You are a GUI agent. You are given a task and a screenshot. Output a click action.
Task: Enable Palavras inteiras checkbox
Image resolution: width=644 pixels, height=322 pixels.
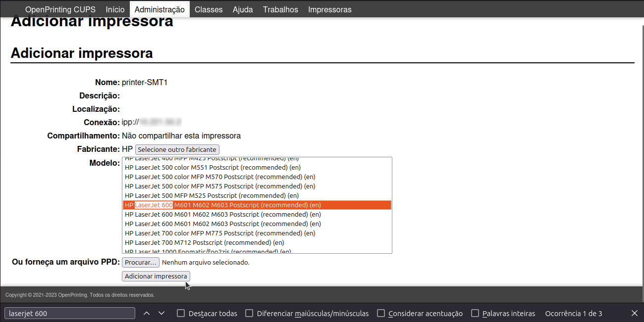tap(475, 313)
